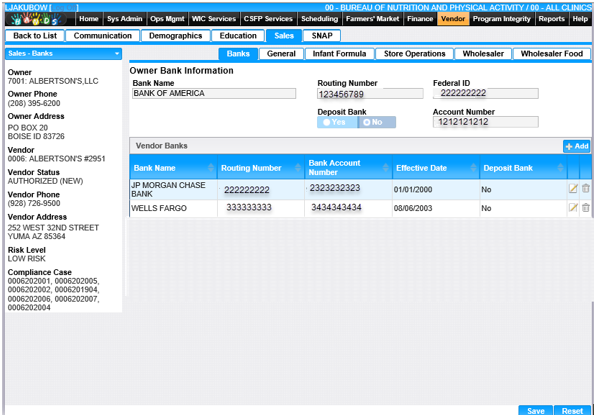Image resolution: width=595 pixels, height=415 pixels.
Task: Go Back to List tab
Action: point(35,36)
